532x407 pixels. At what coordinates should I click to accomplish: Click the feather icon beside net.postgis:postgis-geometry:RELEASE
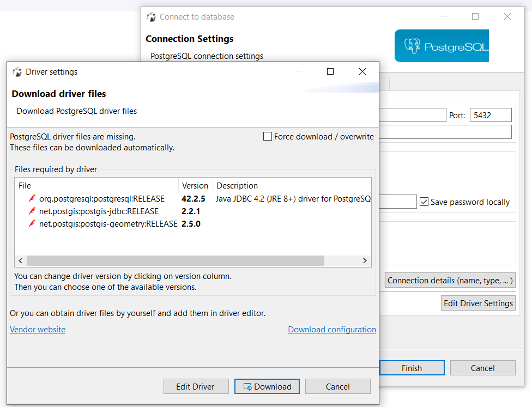click(32, 224)
